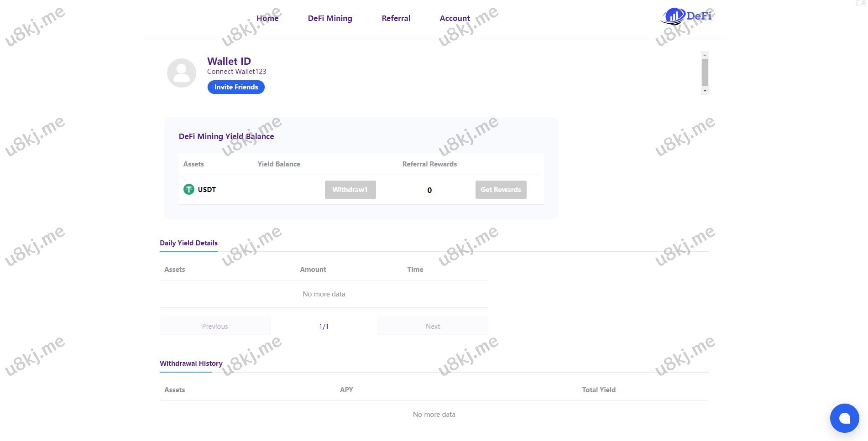Click the Withdraw1 button for USDT
This screenshot has height=441, width=868.
(x=350, y=190)
